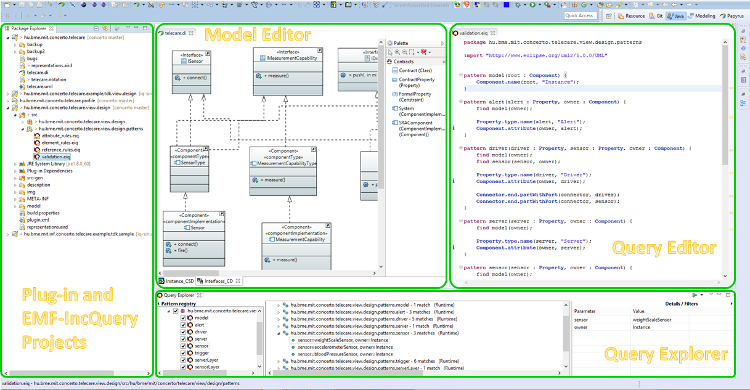
Task: Select element_rules.eiq file
Action: tap(55, 143)
